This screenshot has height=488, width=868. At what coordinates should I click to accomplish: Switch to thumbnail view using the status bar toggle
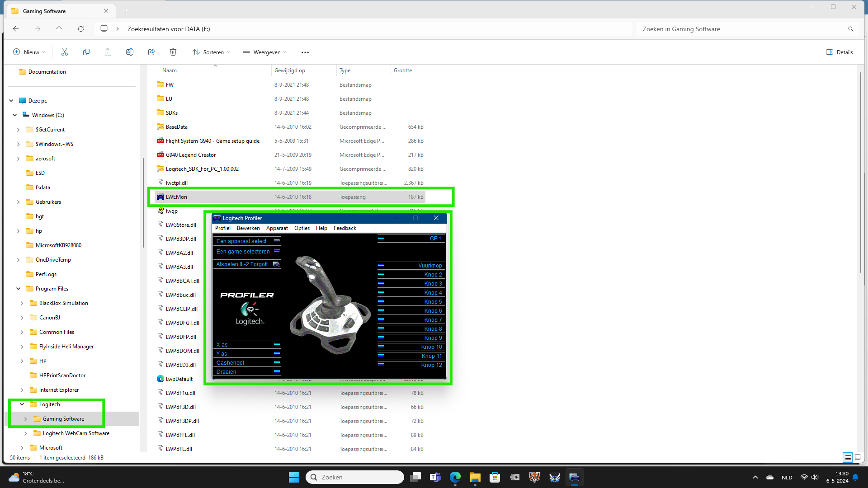[858, 457]
